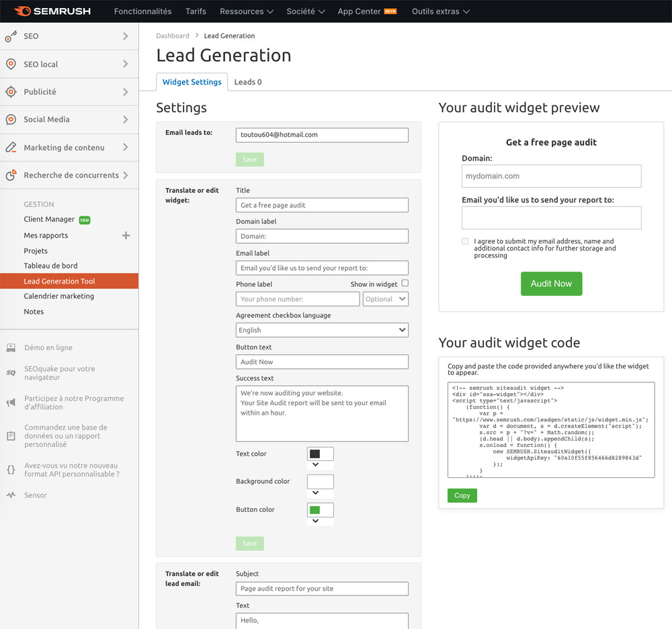Click the Démo en ligne monitor icon

point(11,347)
